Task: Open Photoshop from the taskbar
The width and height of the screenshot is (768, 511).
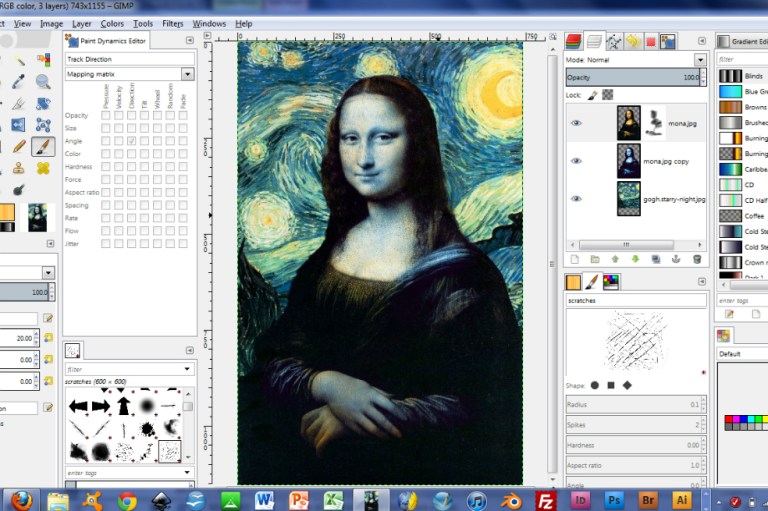Action: [x=614, y=500]
